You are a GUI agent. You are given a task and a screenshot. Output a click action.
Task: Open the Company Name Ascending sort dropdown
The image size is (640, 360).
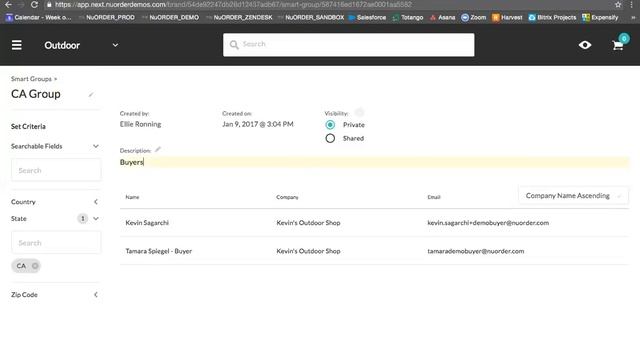click(x=573, y=196)
